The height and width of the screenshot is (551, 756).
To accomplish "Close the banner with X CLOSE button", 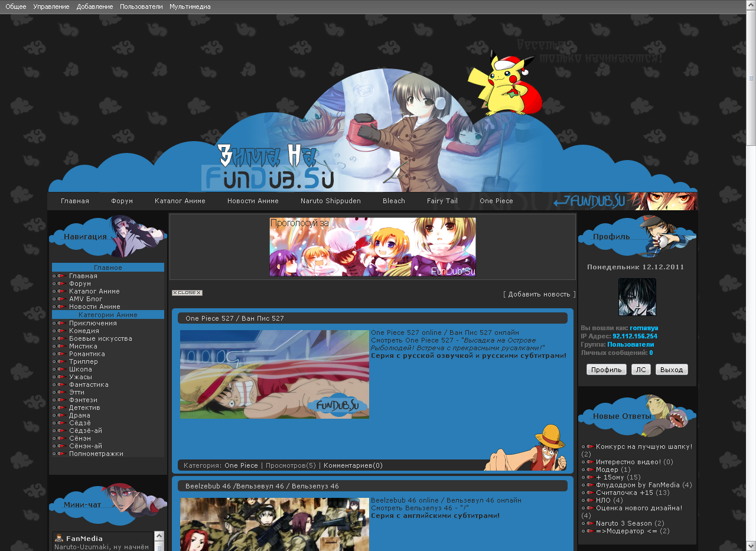I will (187, 293).
